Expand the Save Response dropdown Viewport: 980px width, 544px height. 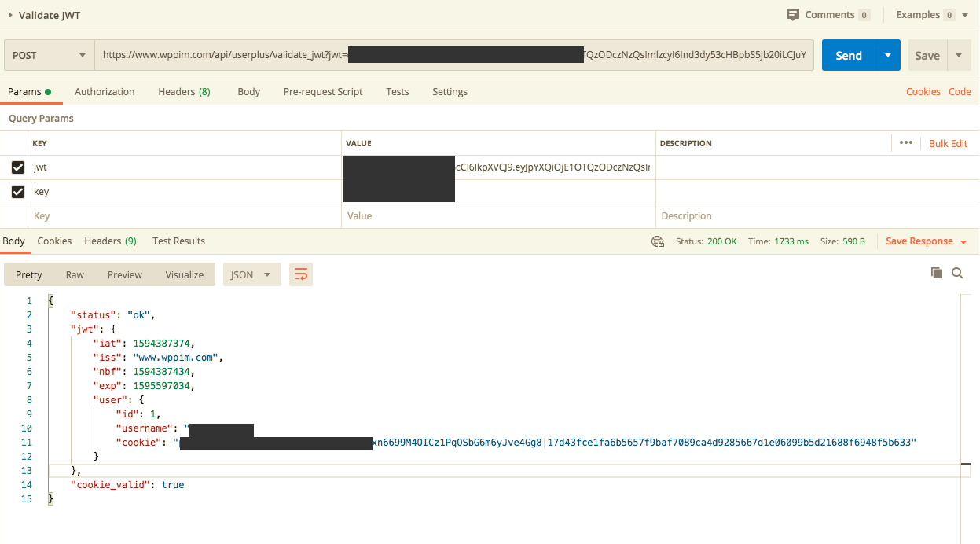point(963,242)
